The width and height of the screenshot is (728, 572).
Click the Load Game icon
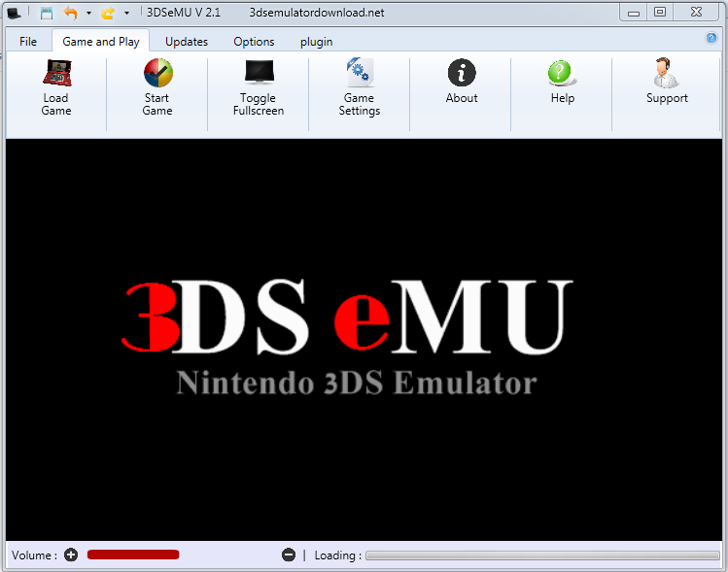point(56,73)
